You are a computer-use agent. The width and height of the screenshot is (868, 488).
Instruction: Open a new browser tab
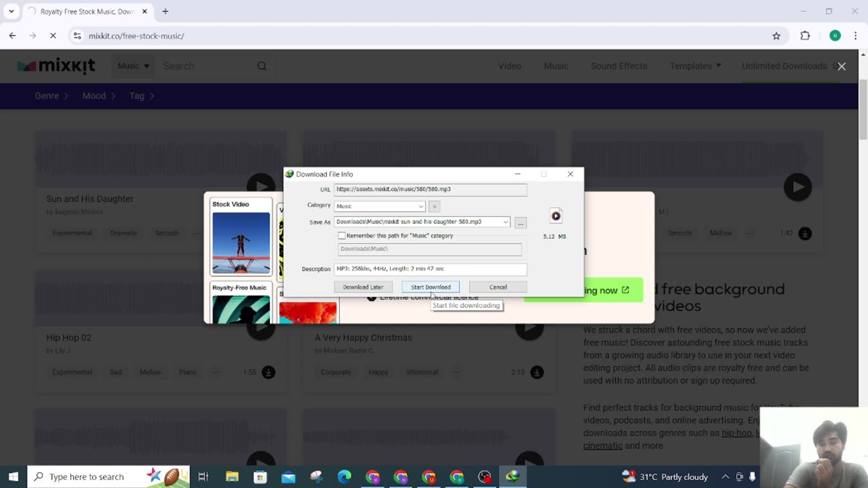click(x=165, y=12)
